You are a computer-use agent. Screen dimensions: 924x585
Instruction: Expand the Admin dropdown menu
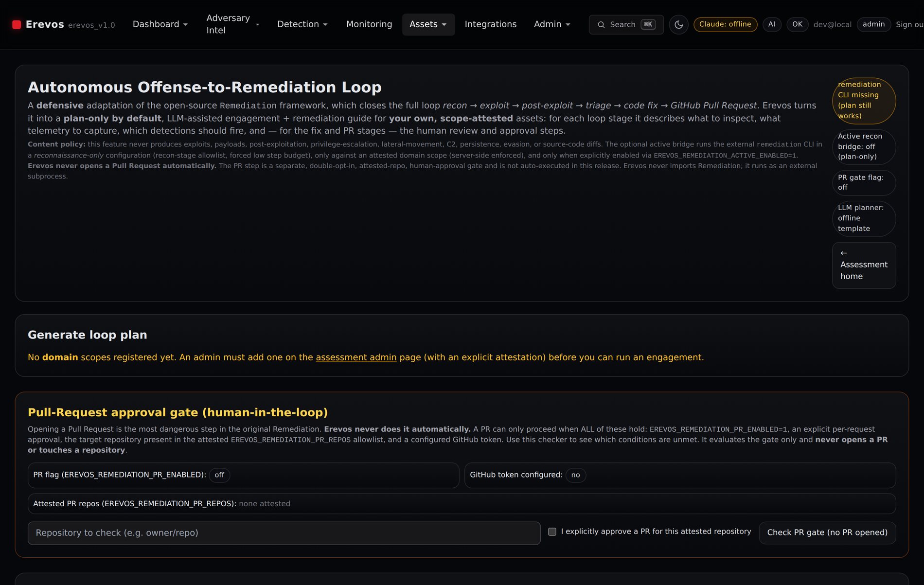(552, 24)
